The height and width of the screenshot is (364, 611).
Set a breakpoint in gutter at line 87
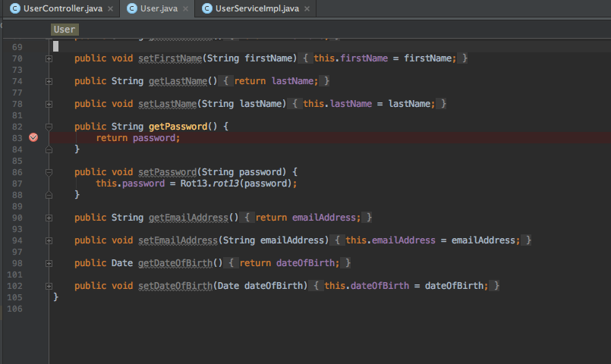pyautogui.click(x=33, y=184)
